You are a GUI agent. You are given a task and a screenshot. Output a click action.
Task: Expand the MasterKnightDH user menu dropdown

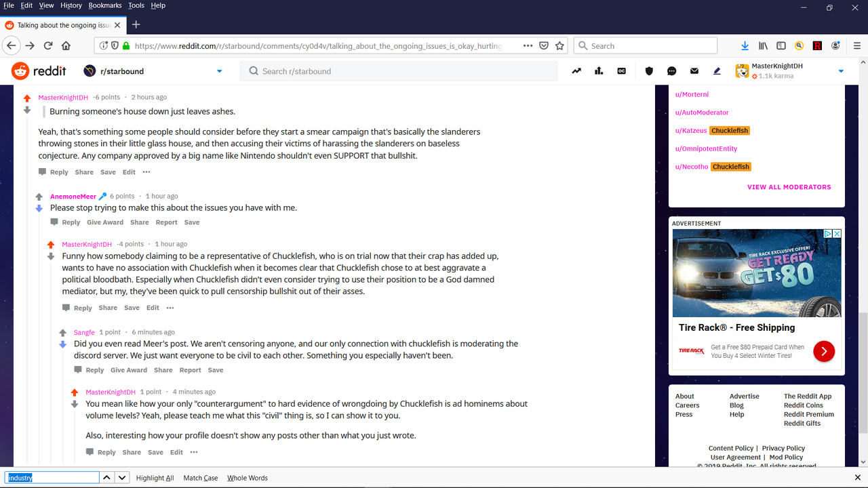point(841,71)
